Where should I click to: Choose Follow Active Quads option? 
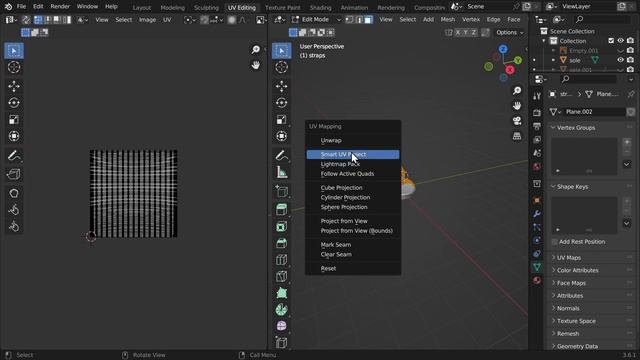point(353,174)
